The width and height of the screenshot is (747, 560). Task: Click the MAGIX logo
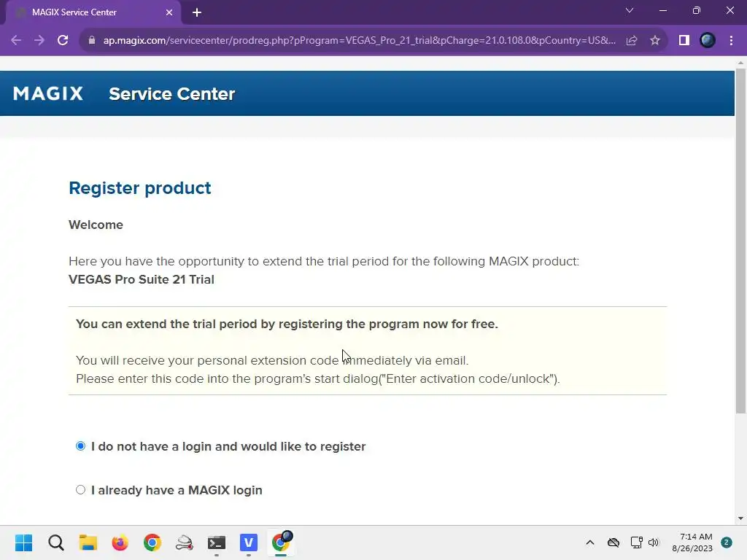click(x=48, y=93)
